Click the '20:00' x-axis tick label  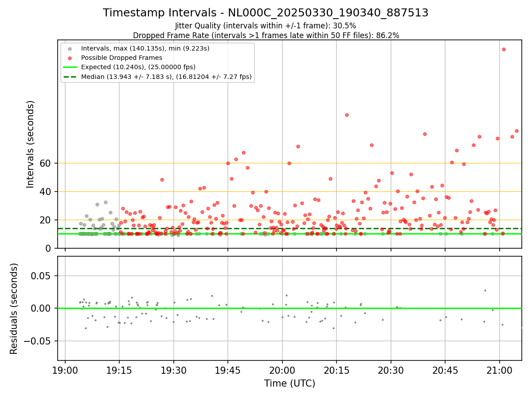tap(282, 370)
